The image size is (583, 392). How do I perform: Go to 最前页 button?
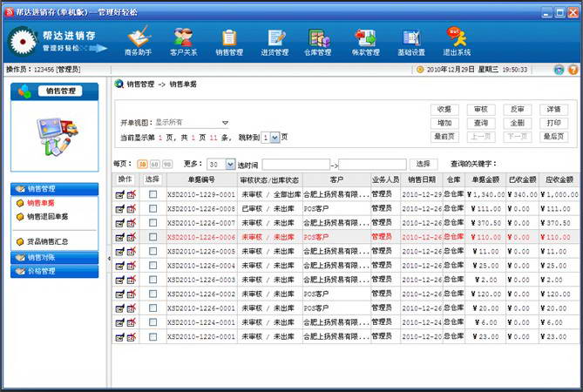pos(444,137)
